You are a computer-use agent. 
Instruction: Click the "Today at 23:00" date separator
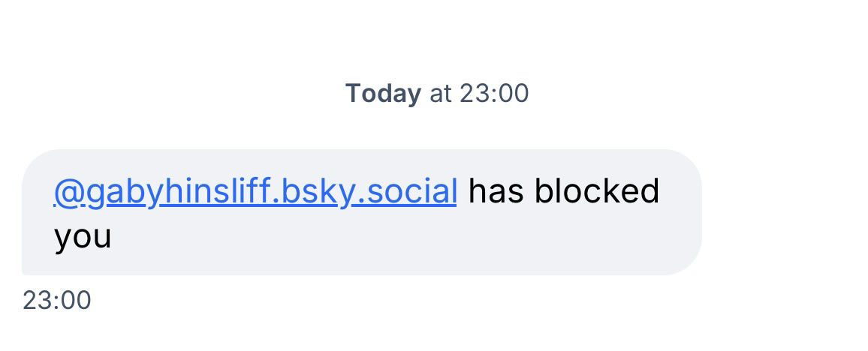click(x=436, y=94)
